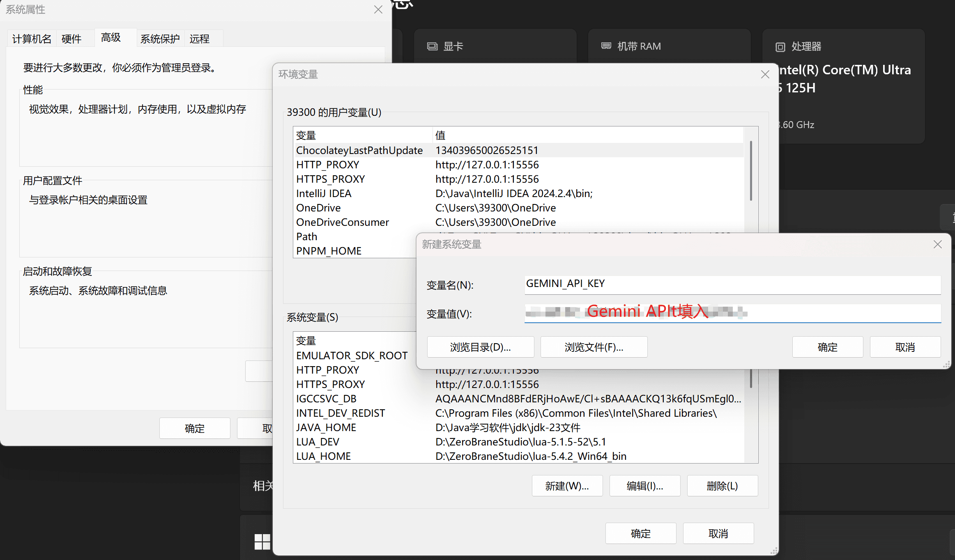
Task: Click the Windows Start logo icon
Action: tap(262, 542)
